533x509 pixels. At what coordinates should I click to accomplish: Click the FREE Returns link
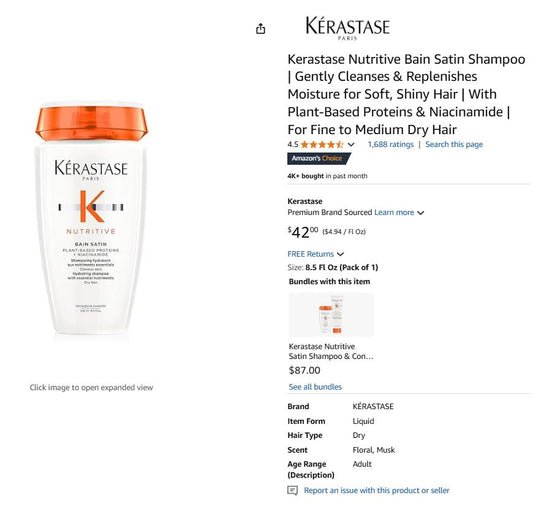point(311,254)
